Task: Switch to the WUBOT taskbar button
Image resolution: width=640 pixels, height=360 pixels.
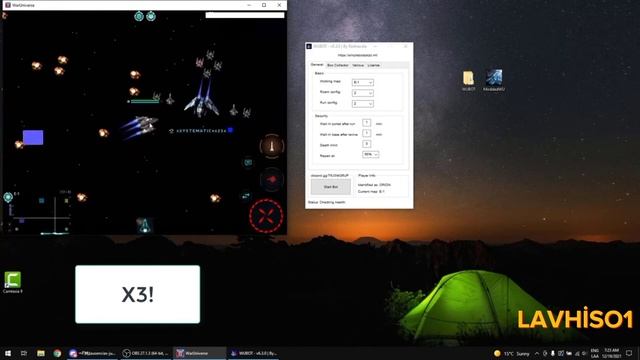Action: (253, 353)
